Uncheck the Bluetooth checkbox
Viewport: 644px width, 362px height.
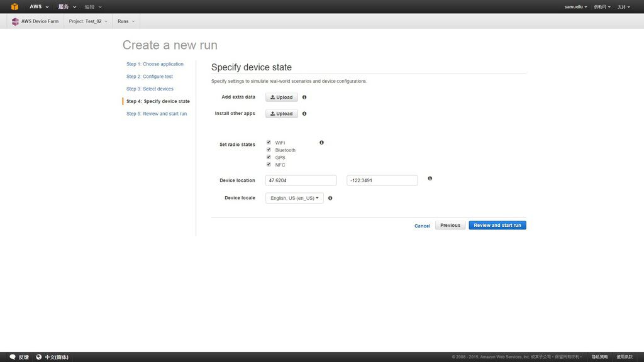click(269, 150)
